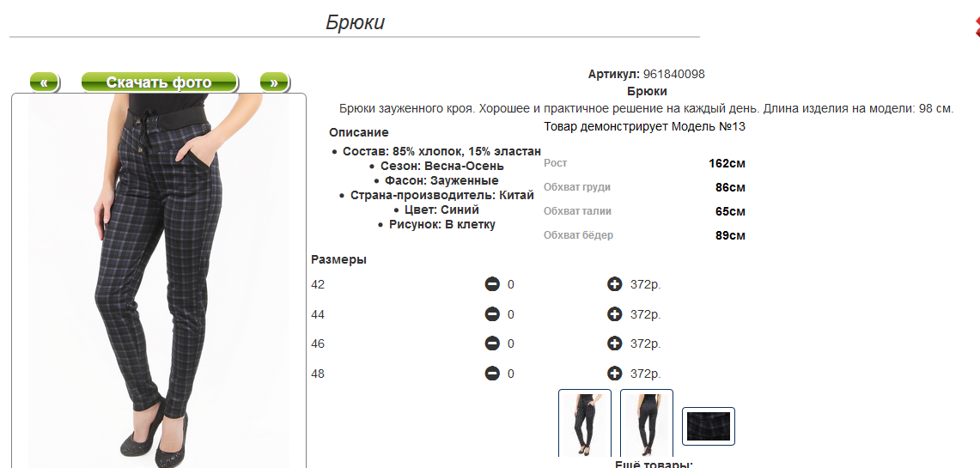Open second thumbnail of trousers back view
The height and width of the screenshot is (468, 980).
coord(646,423)
